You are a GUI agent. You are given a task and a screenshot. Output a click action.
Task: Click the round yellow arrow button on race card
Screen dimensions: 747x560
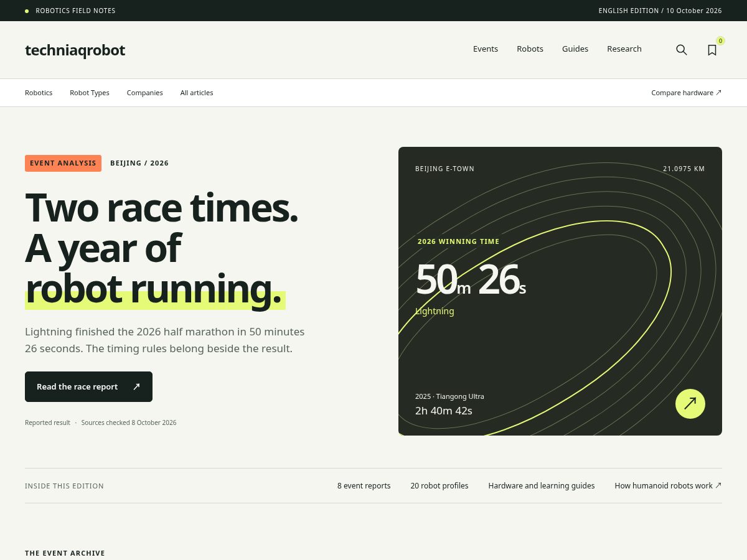pyautogui.click(x=690, y=404)
